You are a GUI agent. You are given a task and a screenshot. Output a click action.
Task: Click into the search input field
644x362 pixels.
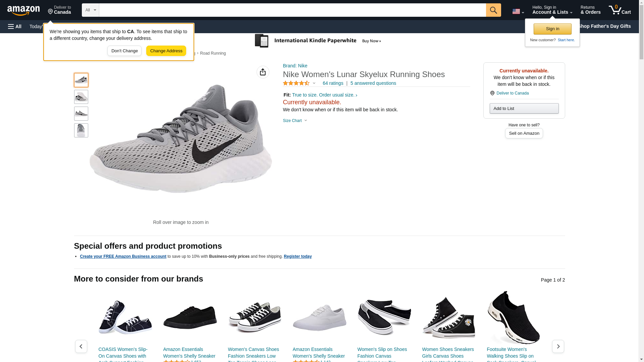(292, 10)
